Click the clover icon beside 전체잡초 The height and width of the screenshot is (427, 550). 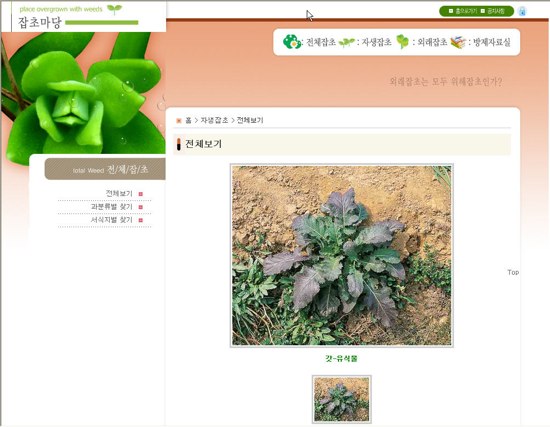tap(291, 42)
